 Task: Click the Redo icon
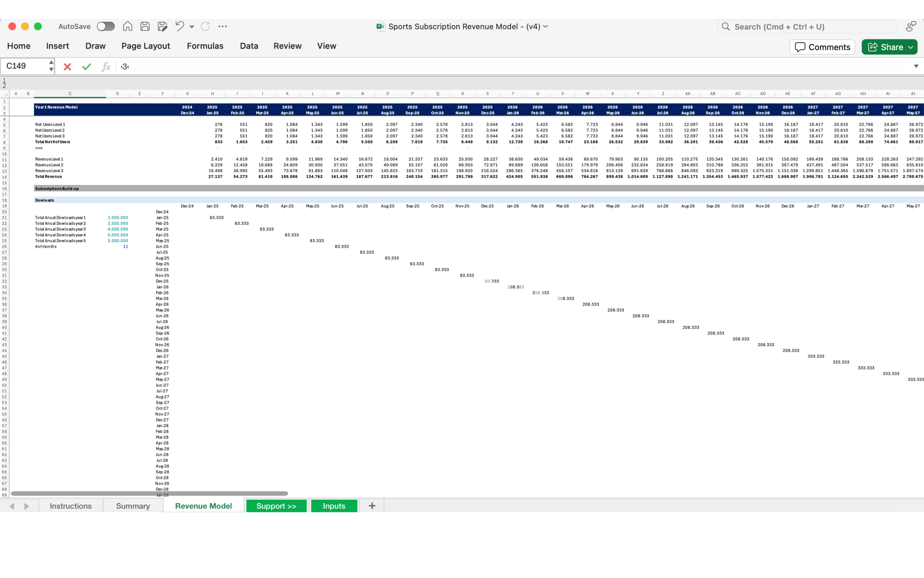205,26
